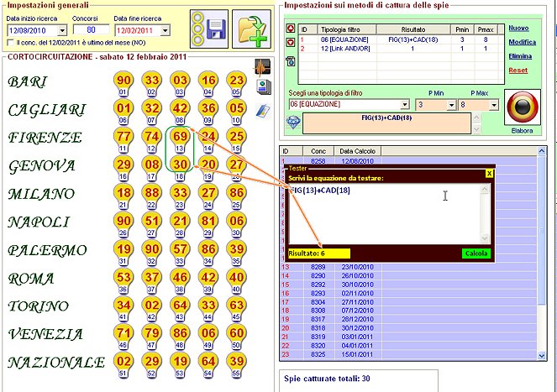Select Napoli bulb 81 position 29

point(208,224)
